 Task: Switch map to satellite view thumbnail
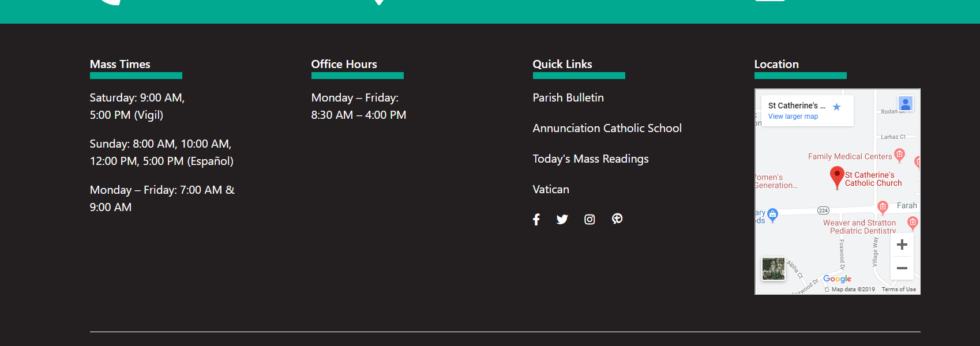pos(774,269)
